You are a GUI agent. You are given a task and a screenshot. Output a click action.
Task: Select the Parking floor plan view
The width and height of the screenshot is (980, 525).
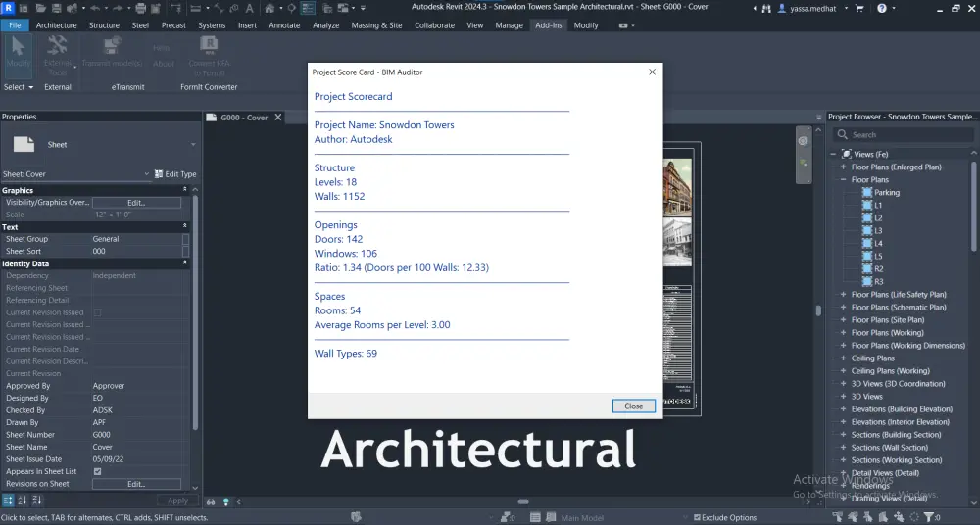click(887, 193)
